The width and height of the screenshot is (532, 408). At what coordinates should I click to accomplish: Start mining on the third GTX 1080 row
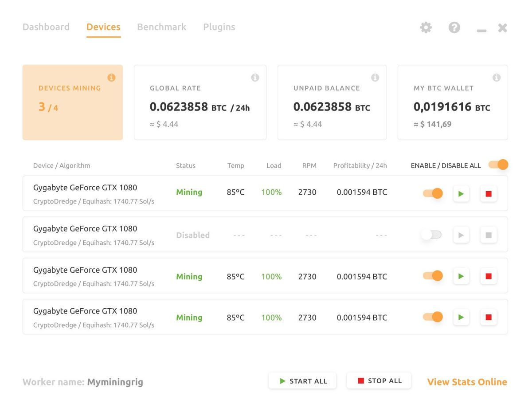[x=461, y=276]
